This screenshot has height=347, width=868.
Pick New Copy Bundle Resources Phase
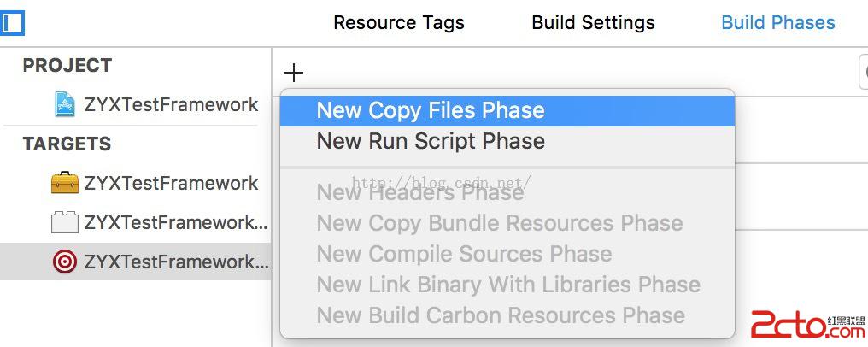coord(500,223)
